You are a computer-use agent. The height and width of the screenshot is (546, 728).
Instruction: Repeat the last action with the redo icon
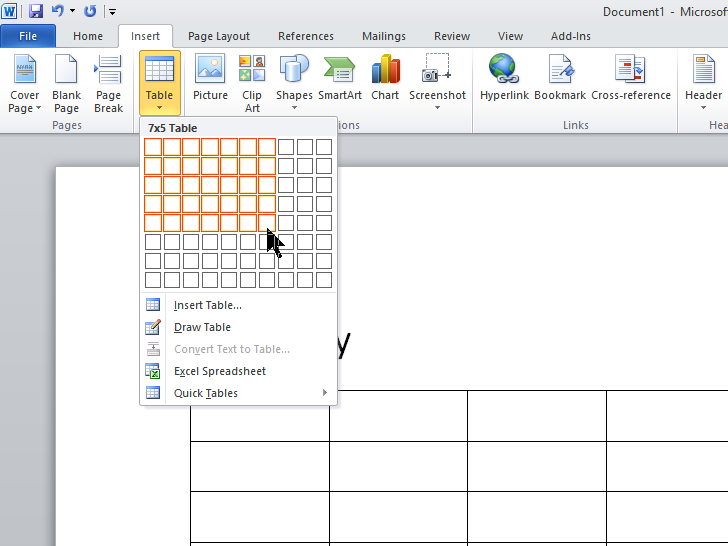click(90, 11)
